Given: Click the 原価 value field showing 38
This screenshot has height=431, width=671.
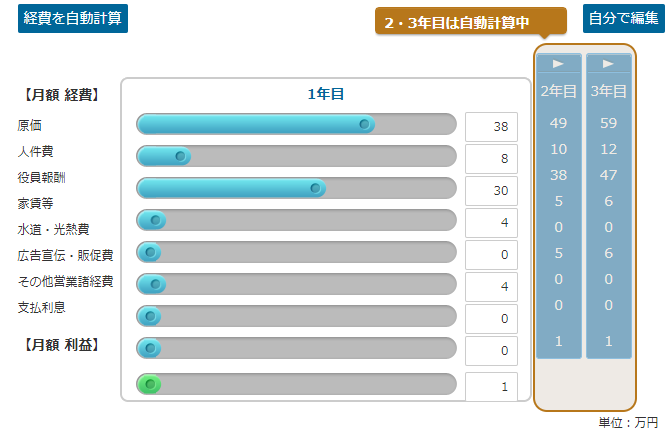Looking at the screenshot, I should point(491,127).
